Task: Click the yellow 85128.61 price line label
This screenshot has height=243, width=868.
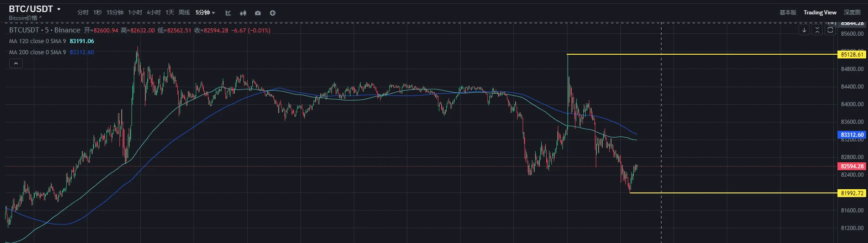Action: (x=852, y=55)
